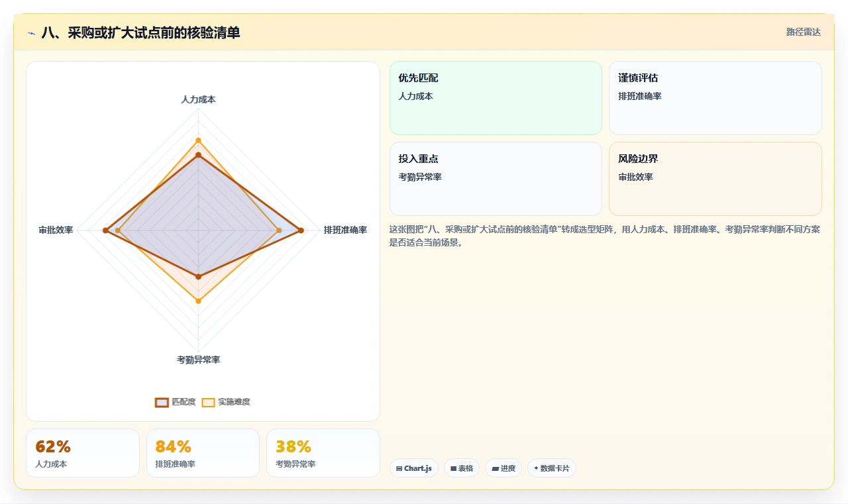
Task: Click the 进度 tag chip
Action: point(503,468)
